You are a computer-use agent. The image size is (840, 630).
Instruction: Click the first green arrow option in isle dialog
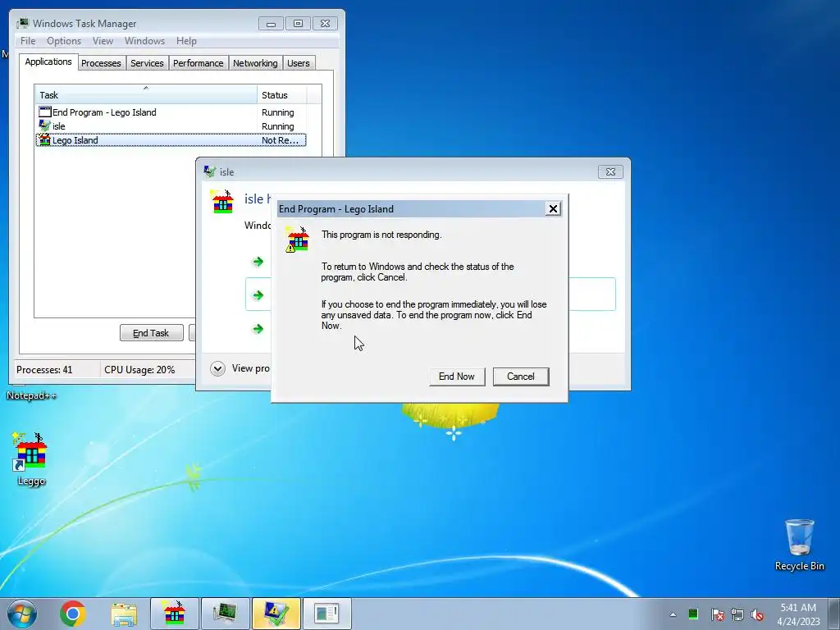(258, 262)
